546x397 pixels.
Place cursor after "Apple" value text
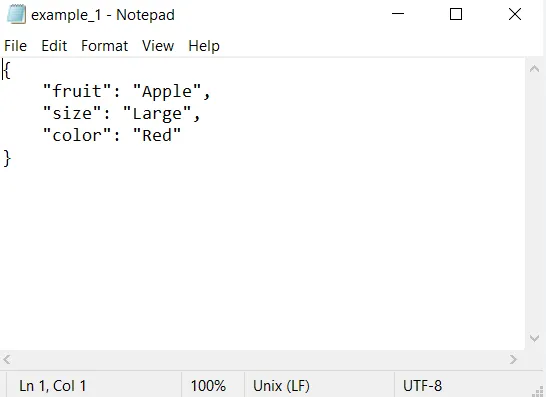(192, 91)
